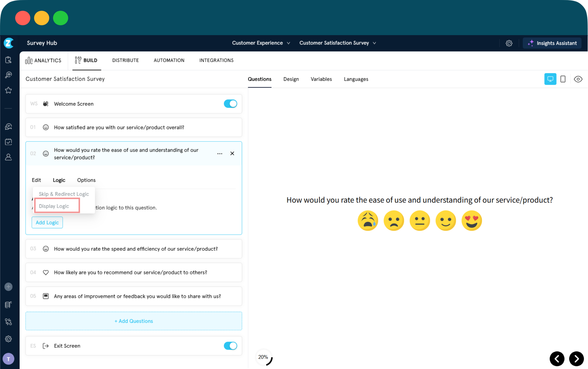Viewport: 588px width, 369px height.
Task: Select desktop preview icon
Action: (550, 79)
